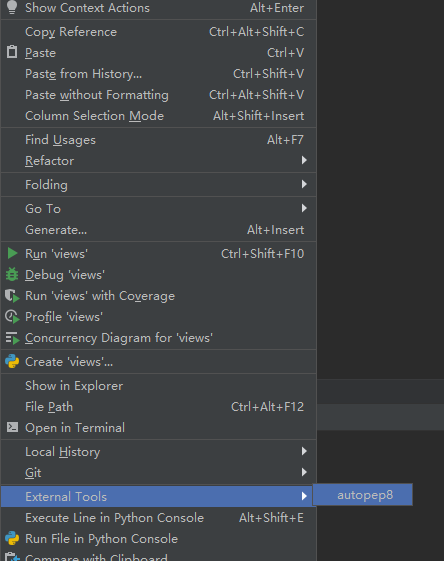Screen dimensions: 444x561
Task: Expand the Go To submenu arrow
Action: (304, 208)
